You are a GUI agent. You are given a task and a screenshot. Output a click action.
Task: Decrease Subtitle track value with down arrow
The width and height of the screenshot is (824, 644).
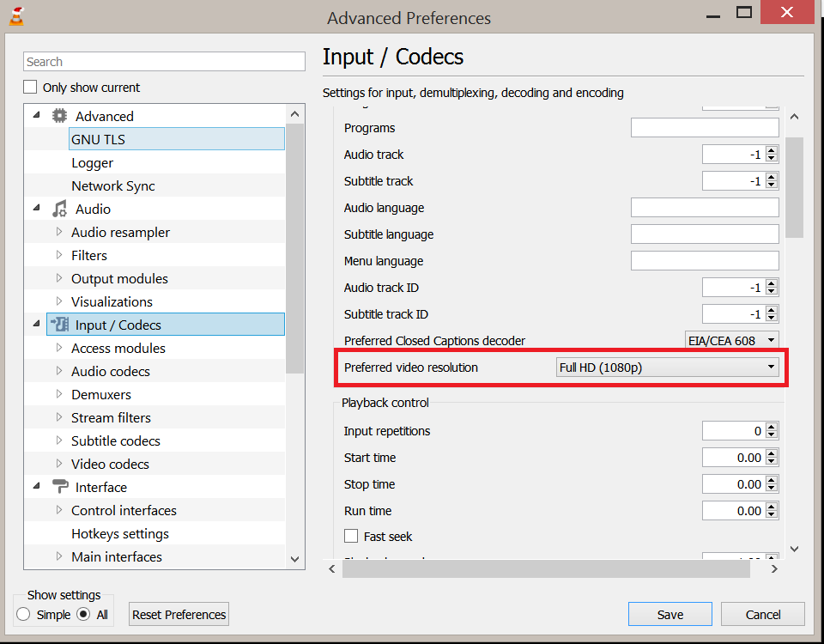coord(772,185)
